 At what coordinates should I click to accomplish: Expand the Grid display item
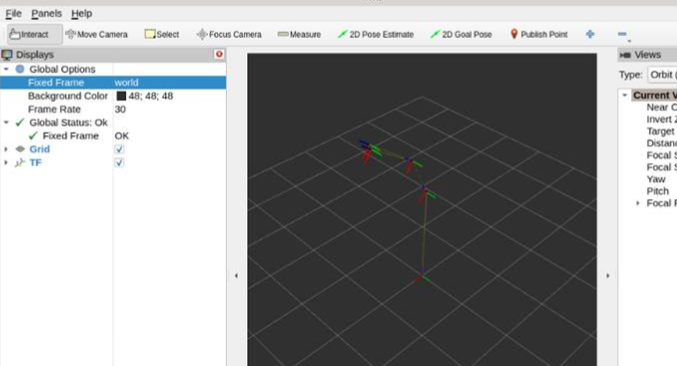6,149
